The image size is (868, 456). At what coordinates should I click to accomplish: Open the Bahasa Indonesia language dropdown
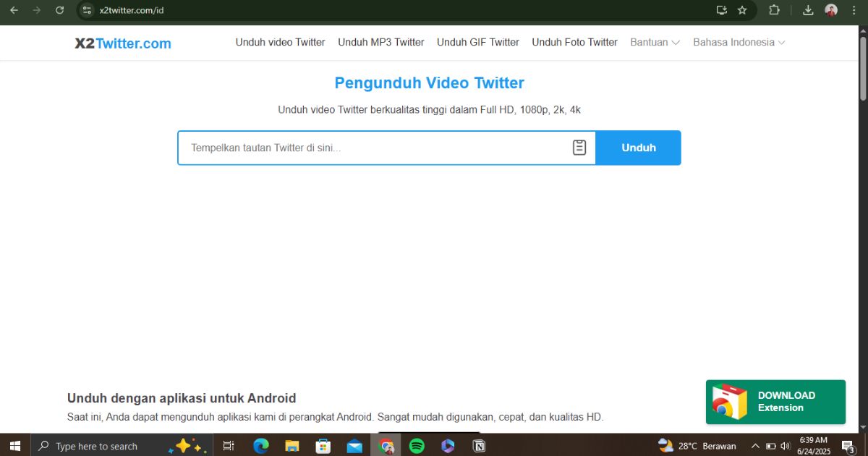pyautogui.click(x=738, y=42)
